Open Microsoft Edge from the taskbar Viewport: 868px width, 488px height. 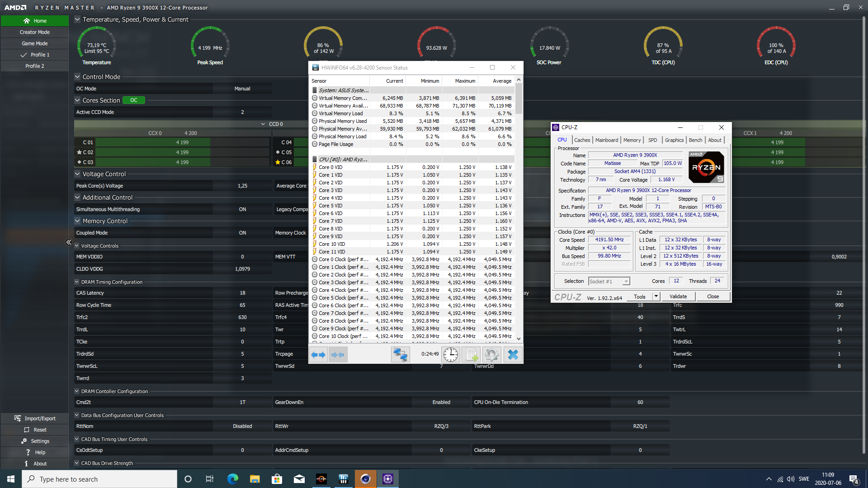pos(233,479)
